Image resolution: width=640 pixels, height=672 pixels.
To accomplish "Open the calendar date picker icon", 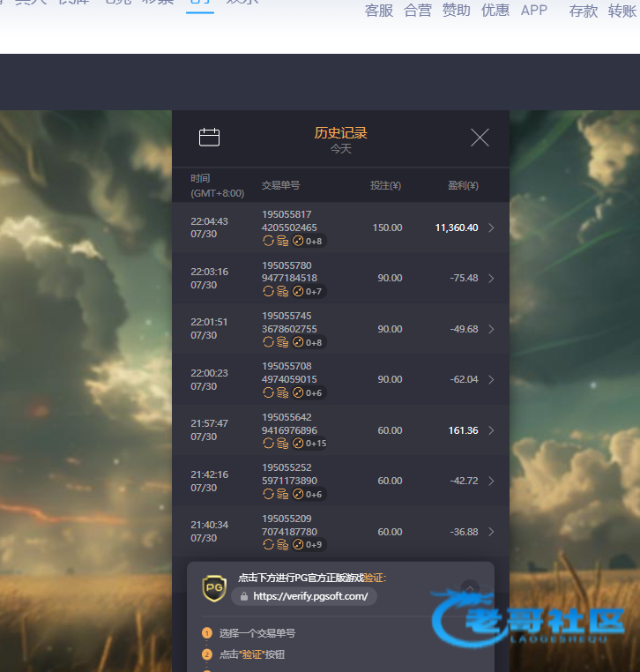I will (209, 138).
